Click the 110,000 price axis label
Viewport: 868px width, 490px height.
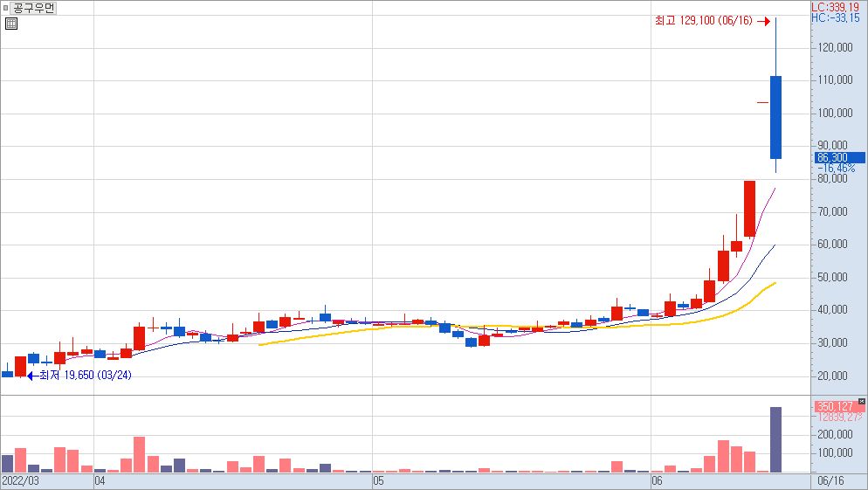pyautogui.click(x=835, y=80)
